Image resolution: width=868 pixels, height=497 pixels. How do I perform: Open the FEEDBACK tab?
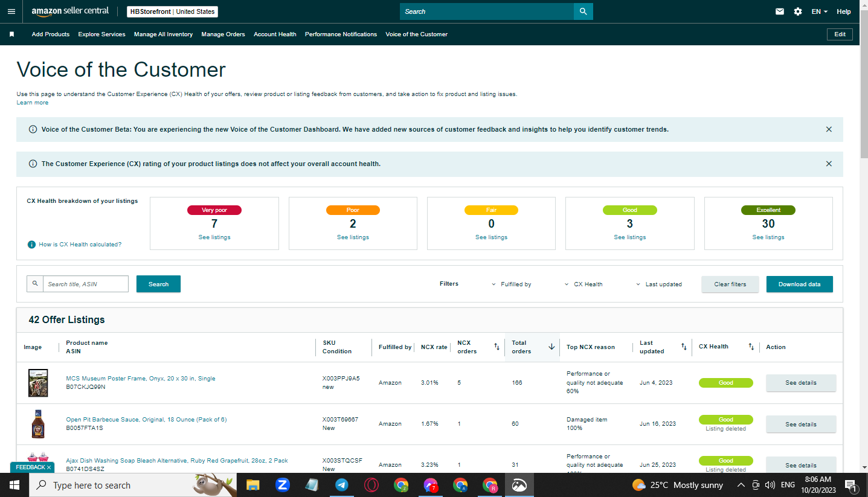30,467
